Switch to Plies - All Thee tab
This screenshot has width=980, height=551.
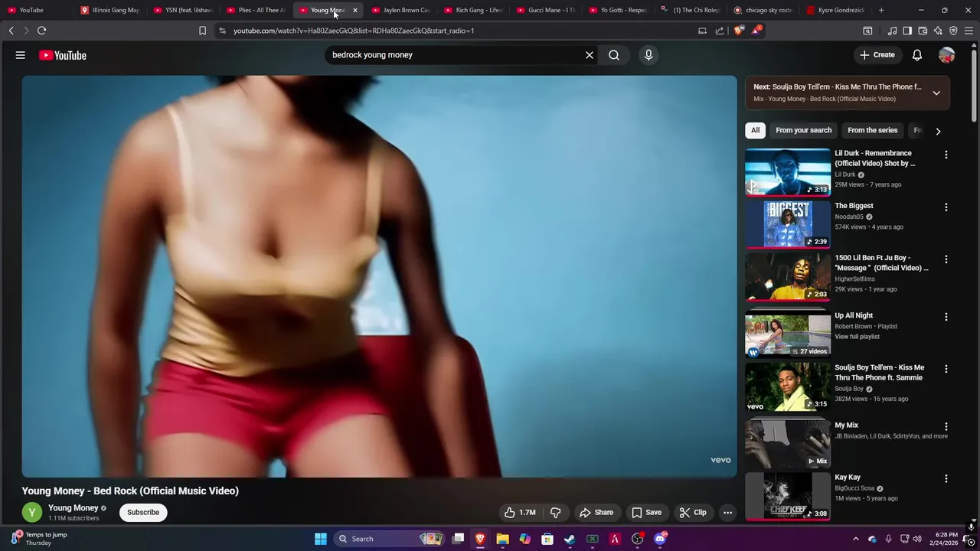tap(257, 10)
